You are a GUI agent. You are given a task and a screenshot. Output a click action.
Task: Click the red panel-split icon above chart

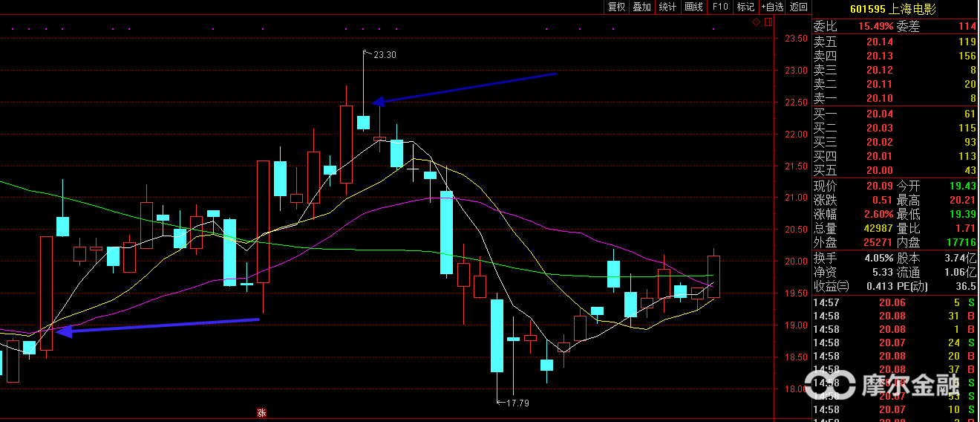point(767,22)
